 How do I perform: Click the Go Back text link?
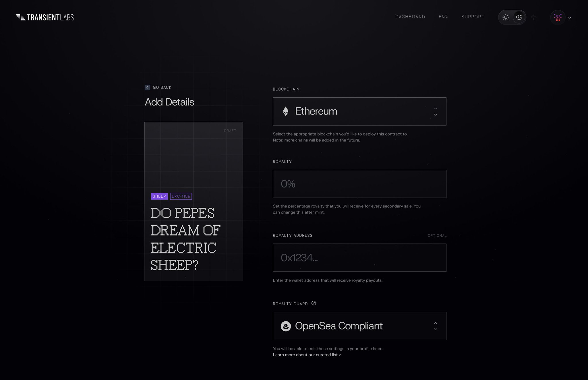click(162, 88)
